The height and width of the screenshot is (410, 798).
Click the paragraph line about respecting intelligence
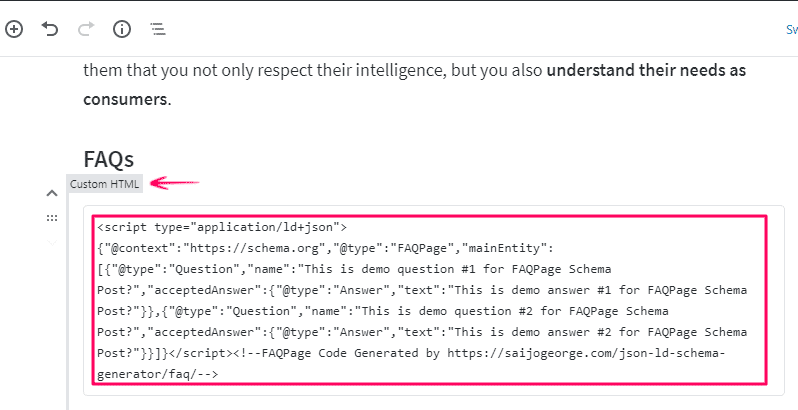click(x=300, y=71)
